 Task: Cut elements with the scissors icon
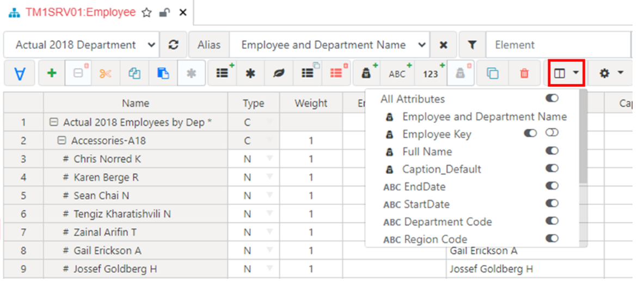coord(106,73)
